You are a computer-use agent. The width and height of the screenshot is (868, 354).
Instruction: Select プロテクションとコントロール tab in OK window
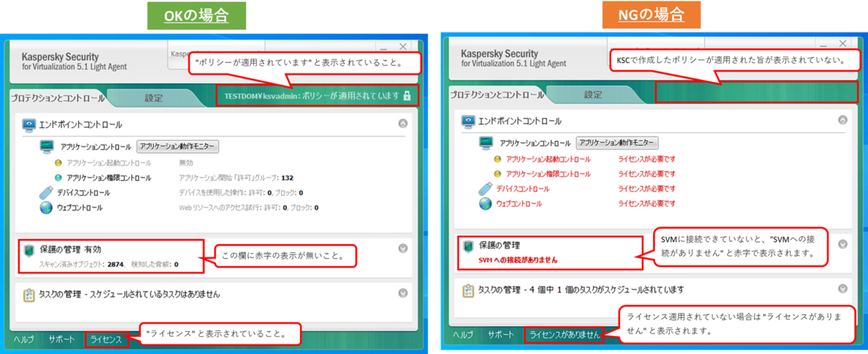coord(58,98)
